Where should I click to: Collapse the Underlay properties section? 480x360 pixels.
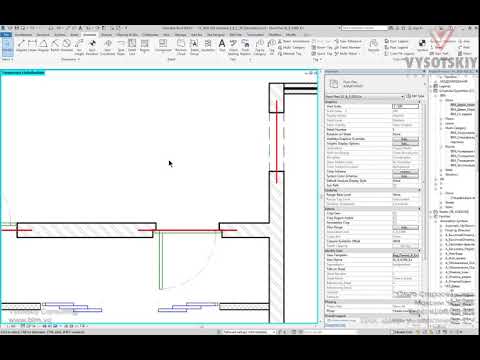click(x=419, y=190)
